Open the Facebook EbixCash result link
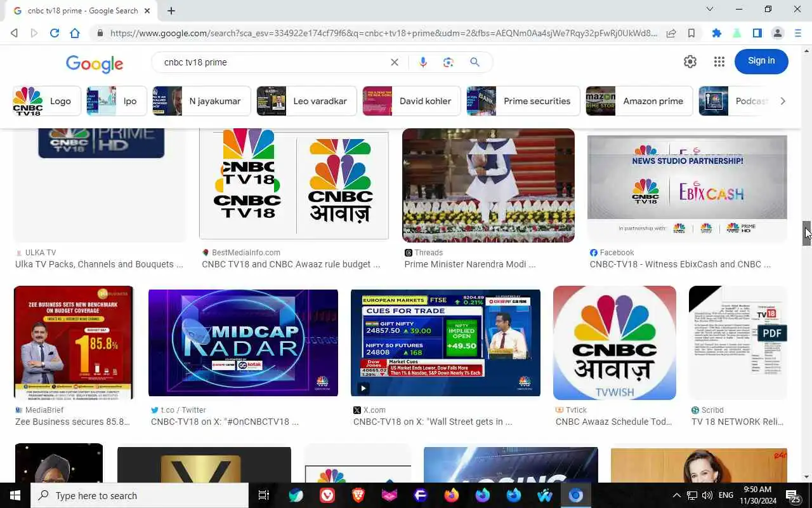 (680, 264)
